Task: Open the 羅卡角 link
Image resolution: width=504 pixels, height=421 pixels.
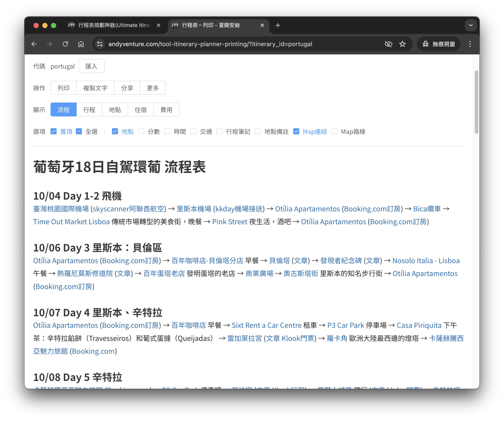Action: (x=337, y=338)
